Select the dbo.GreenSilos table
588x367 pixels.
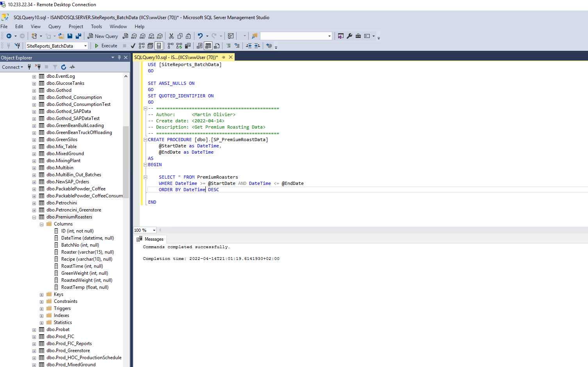click(62, 140)
